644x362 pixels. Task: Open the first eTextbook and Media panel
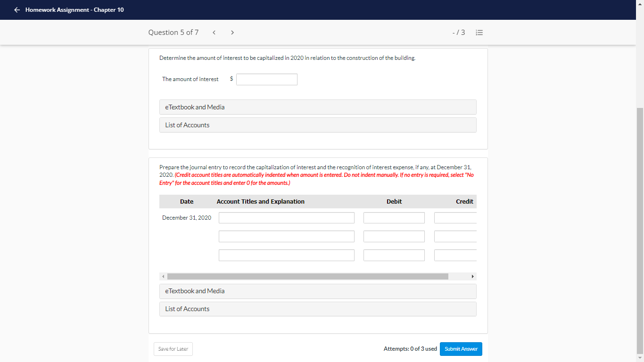point(318,107)
